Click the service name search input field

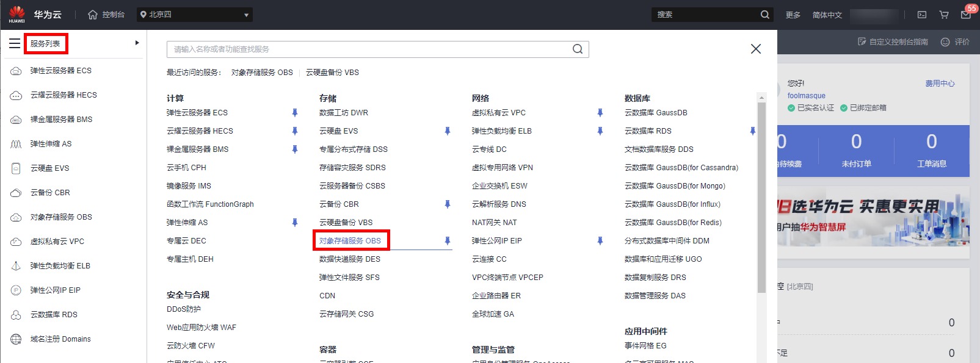point(366,49)
